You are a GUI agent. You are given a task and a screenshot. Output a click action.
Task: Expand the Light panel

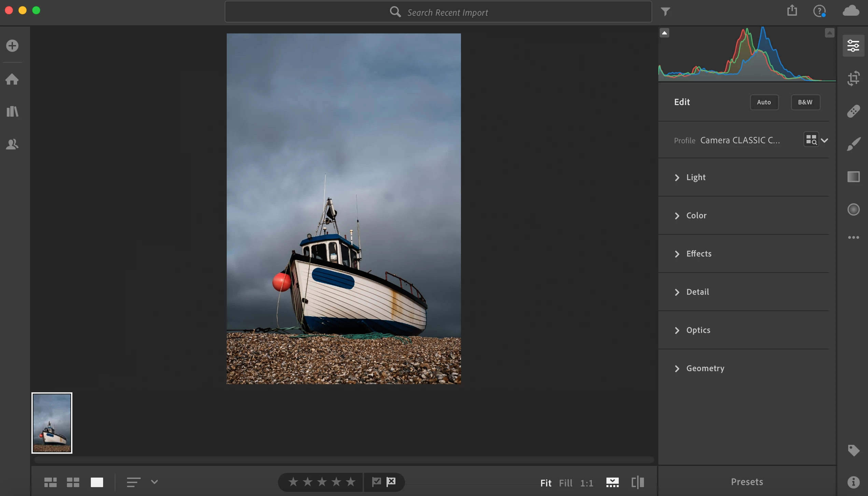pos(695,177)
